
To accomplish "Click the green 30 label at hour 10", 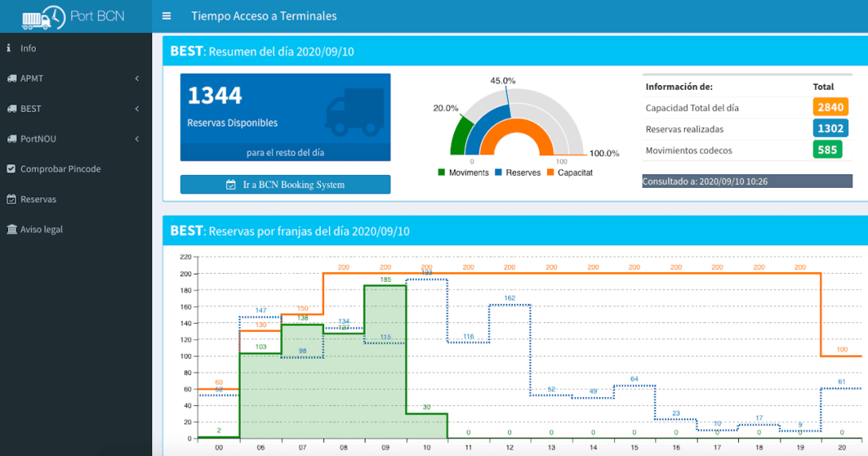I will [426, 407].
